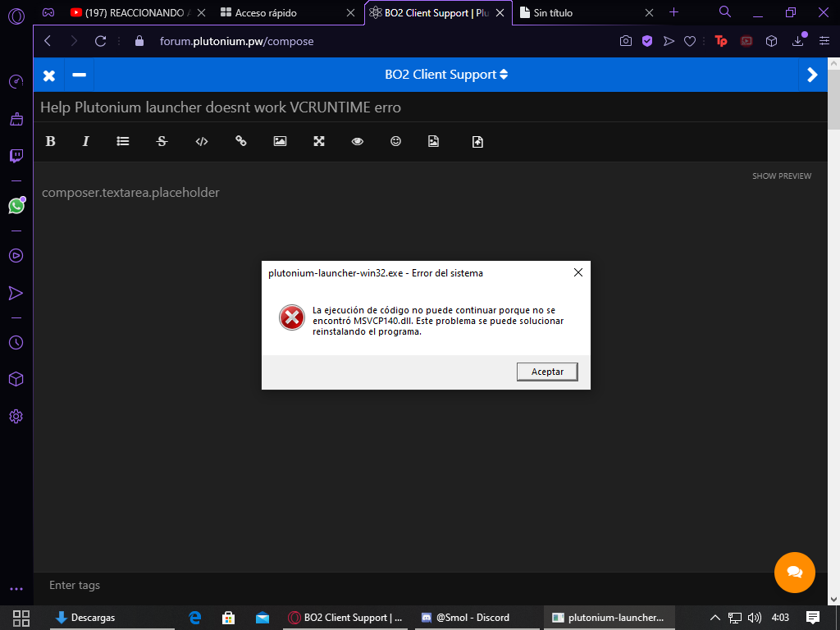Search open tabs with magnifier icon
Viewport: 840px width, 630px height.
(x=725, y=11)
